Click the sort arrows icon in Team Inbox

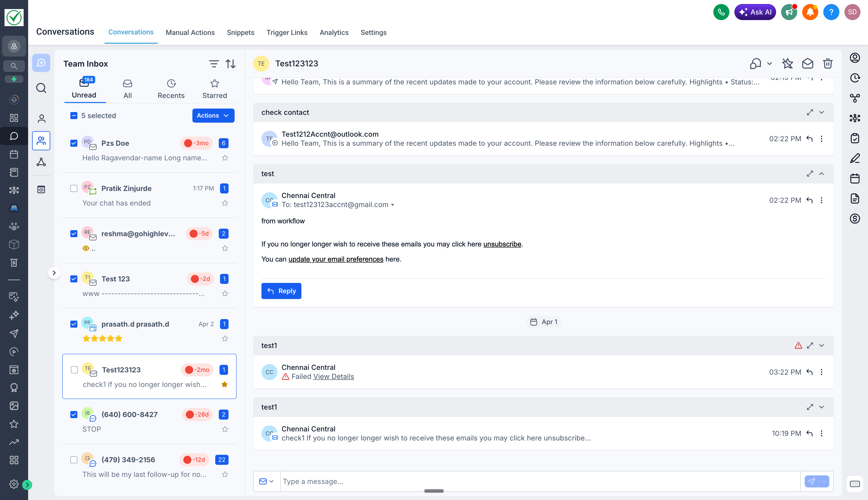[x=231, y=64]
